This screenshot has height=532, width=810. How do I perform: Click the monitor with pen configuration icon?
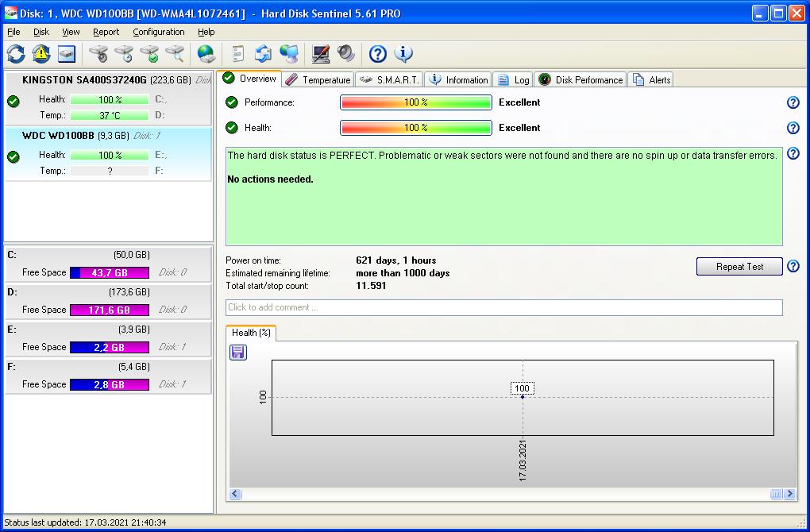321,54
